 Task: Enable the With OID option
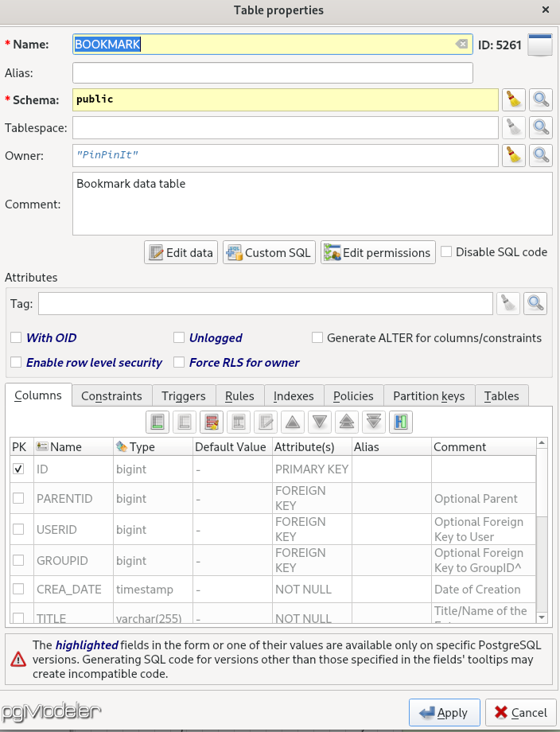[x=15, y=337]
